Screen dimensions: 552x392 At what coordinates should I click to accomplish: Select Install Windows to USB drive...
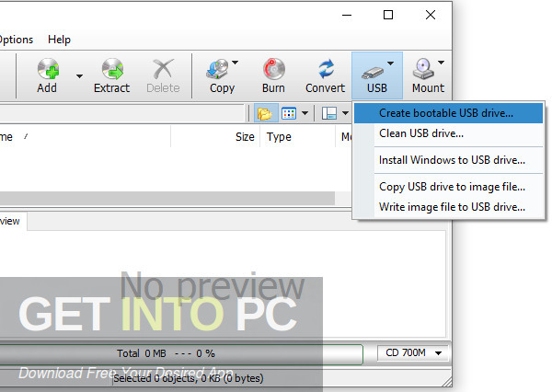[448, 160]
